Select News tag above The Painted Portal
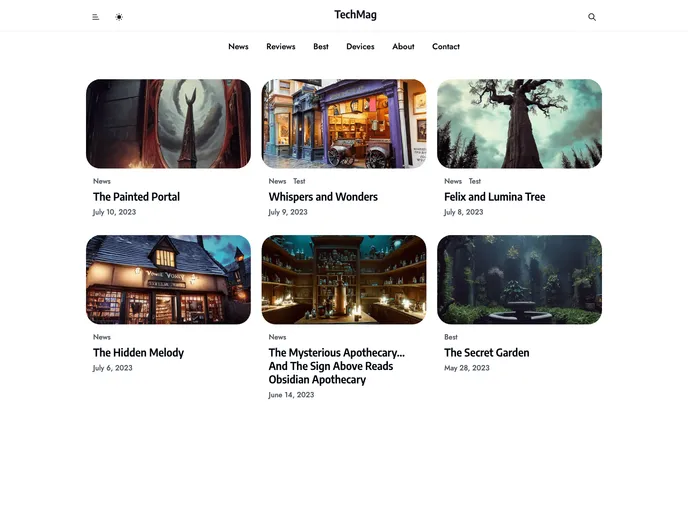Image resolution: width=688 pixels, height=512 pixels. pyautogui.click(x=102, y=181)
